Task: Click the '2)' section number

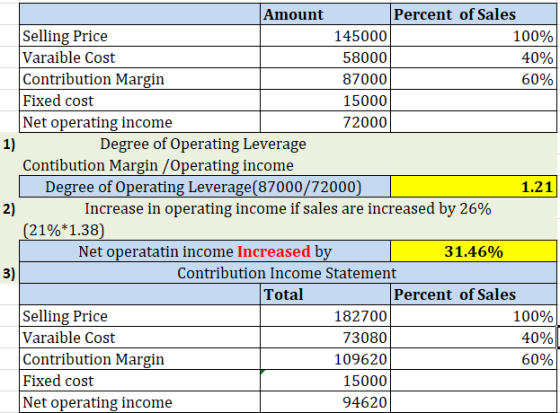Action: click(9, 209)
